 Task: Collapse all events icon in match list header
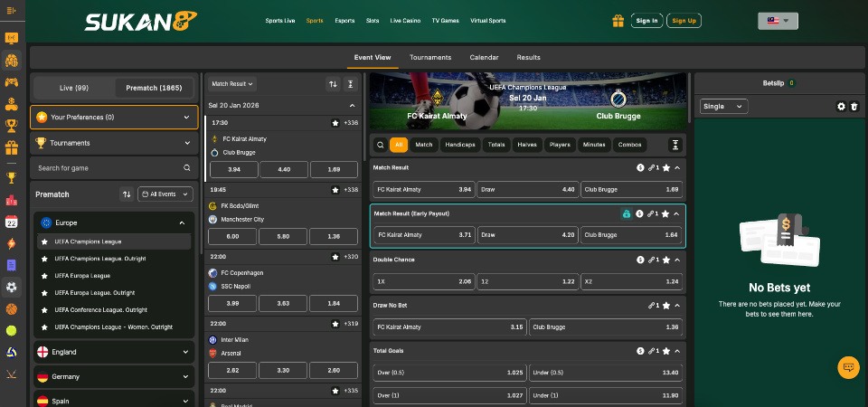click(351, 84)
